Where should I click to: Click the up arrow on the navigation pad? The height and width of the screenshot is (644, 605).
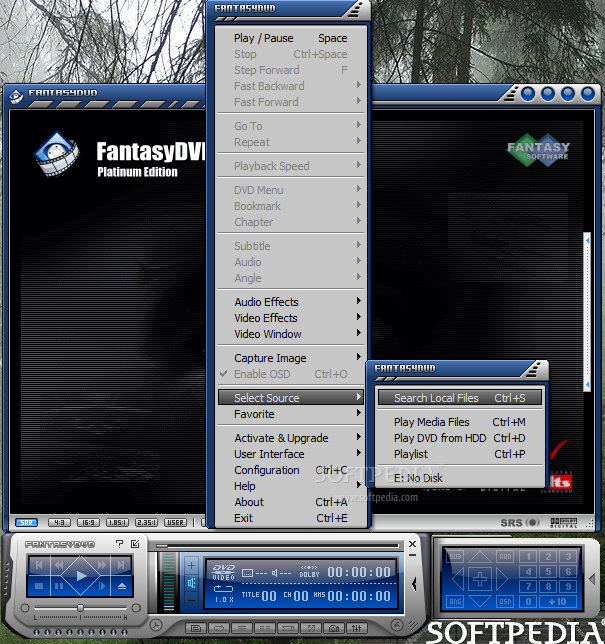[x=480, y=557]
